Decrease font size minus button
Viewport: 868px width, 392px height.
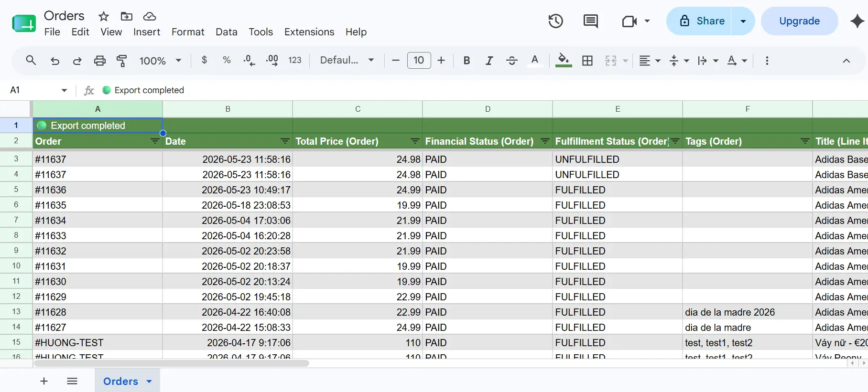pos(395,60)
